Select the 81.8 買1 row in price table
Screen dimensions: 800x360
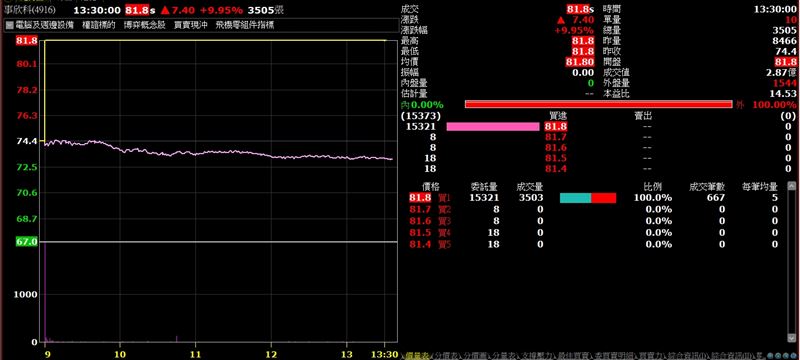point(594,198)
